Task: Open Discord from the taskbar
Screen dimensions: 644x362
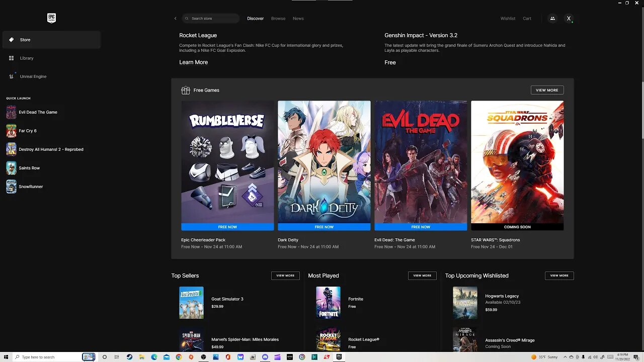Action: [x=265, y=357]
